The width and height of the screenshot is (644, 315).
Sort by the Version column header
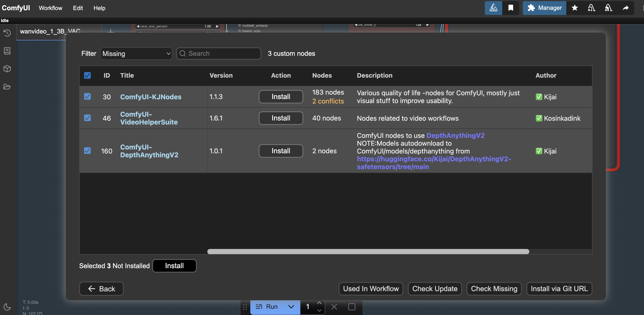pyautogui.click(x=221, y=75)
